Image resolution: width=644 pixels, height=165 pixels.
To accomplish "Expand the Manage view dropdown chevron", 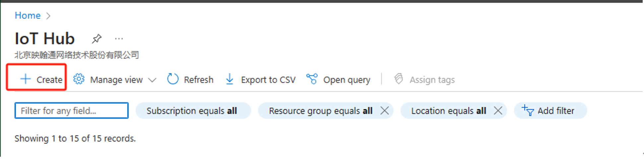I will pos(152,80).
